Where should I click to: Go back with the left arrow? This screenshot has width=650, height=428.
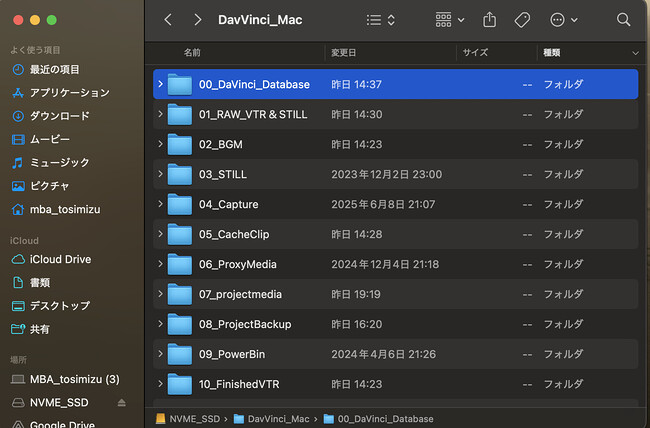168,19
